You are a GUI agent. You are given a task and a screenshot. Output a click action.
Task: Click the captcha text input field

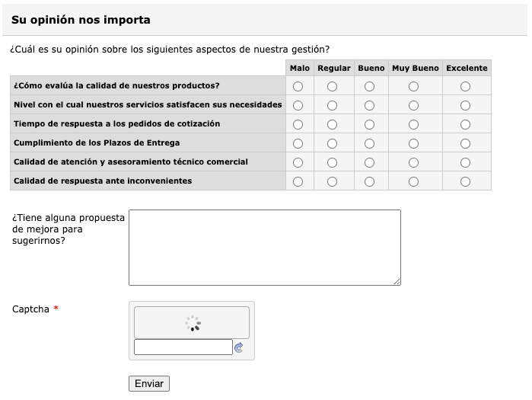pos(183,347)
